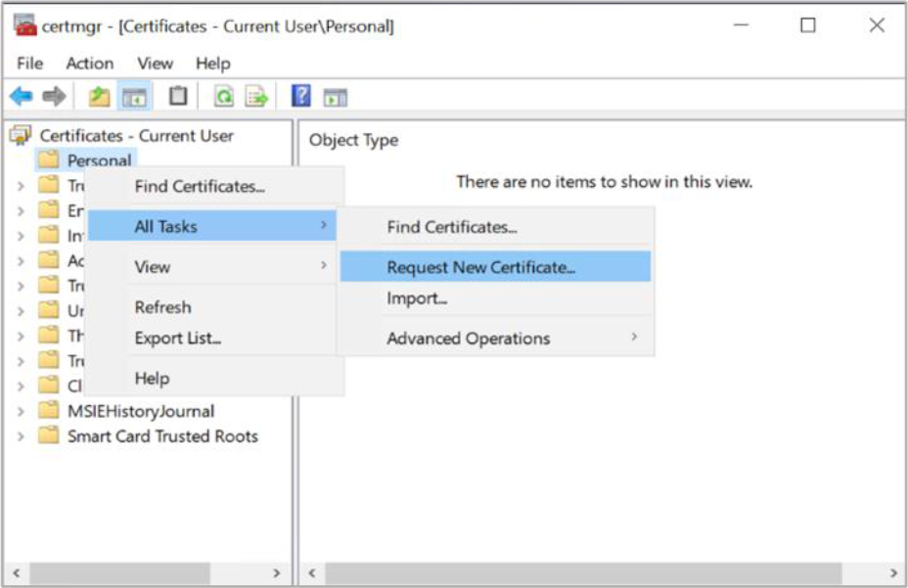Click the Forward arrow toolbar icon

coord(55,97)
